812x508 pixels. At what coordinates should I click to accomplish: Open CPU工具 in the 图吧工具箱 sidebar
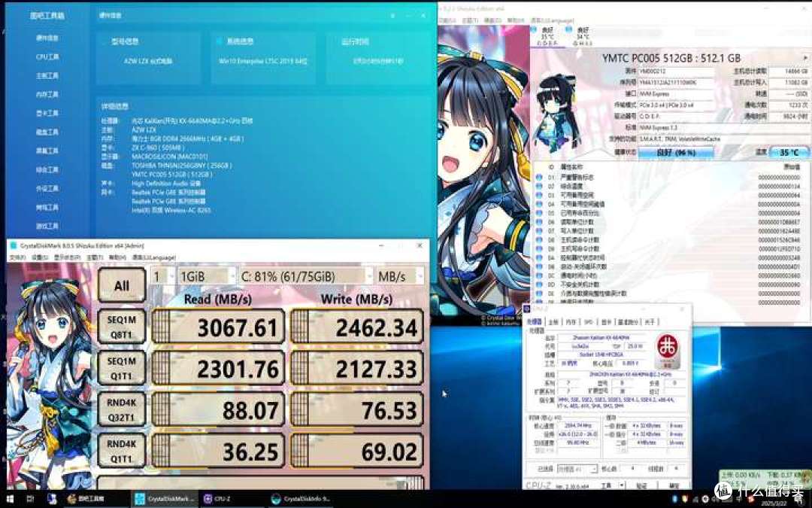47,57
